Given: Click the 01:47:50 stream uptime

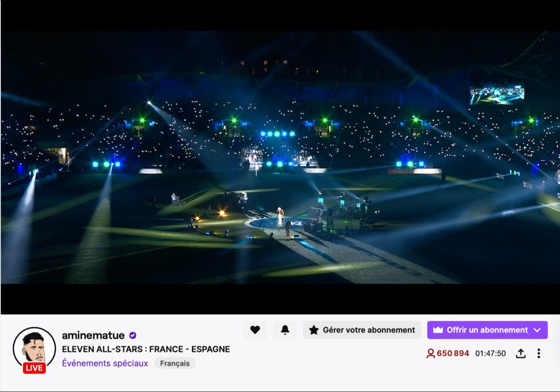Looking at the screenshot, I should [x=490, y=353].
